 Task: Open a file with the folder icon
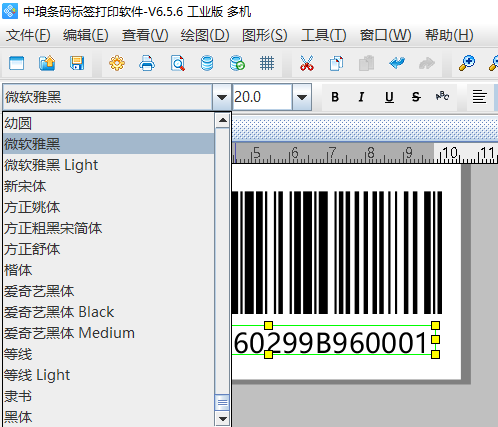pyautogui.click(x=47, y=63)
